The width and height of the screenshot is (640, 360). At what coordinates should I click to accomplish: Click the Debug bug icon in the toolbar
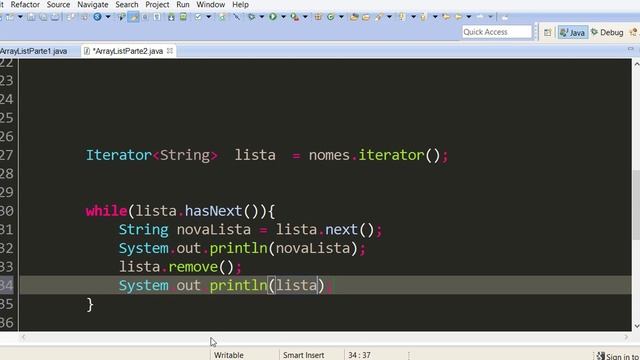coord(252,17)
